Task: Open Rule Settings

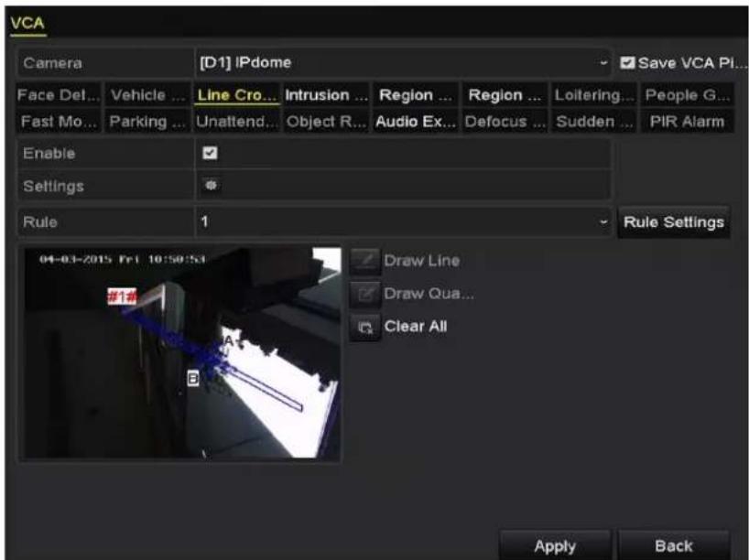Action: coord(674,222)
